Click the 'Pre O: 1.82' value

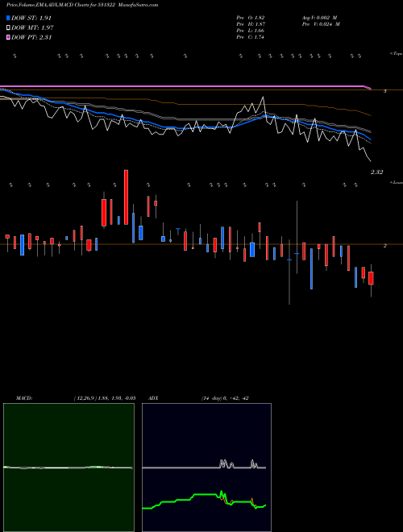251,18
